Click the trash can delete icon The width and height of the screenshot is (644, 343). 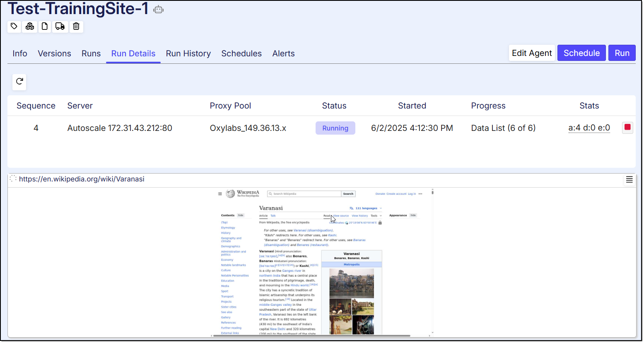(76, 27)
